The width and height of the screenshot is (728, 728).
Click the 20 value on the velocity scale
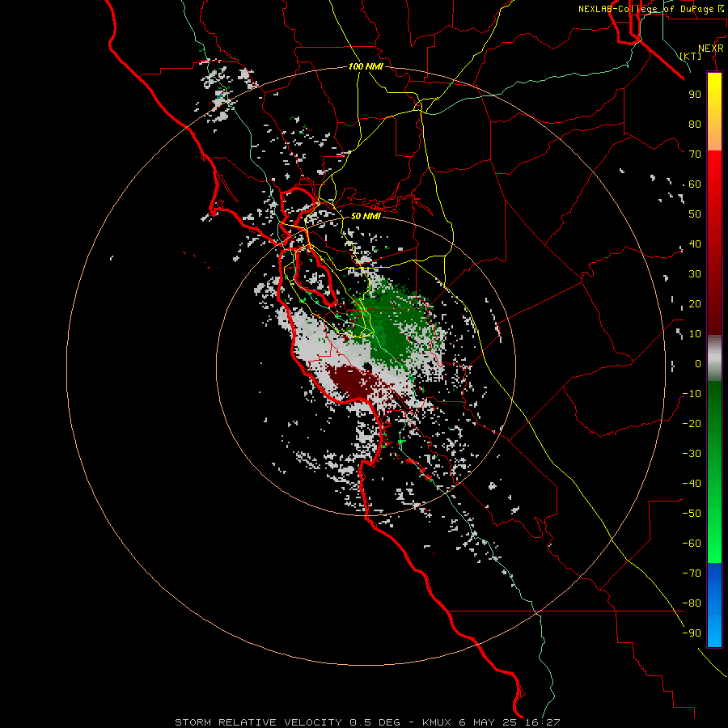pyautogui.click(x=695, y=303)
